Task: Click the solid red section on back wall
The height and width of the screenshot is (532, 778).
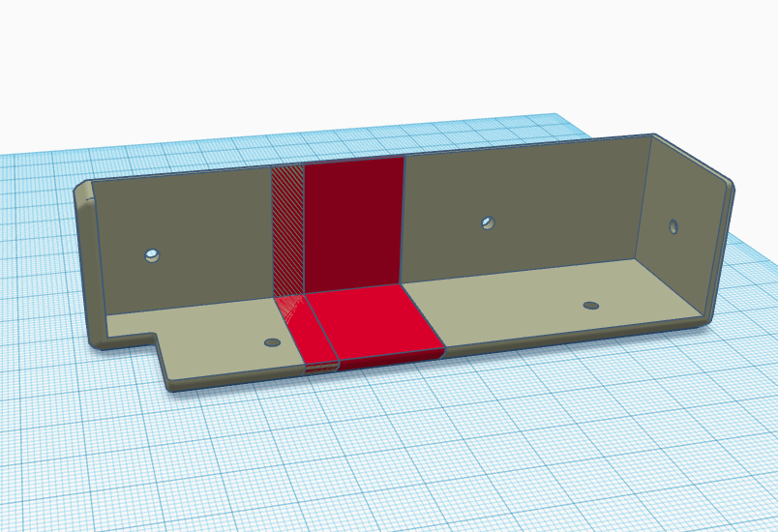Action: click(x=353, y=222)
